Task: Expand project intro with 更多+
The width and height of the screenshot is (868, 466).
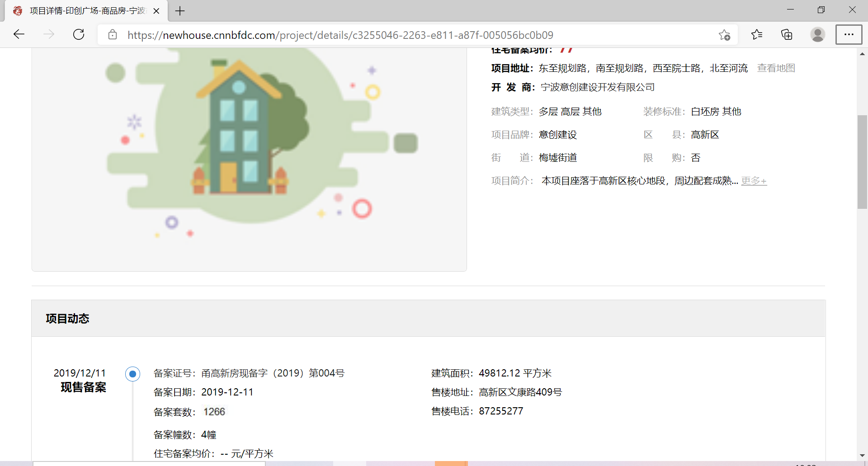Action: (754, 181)
